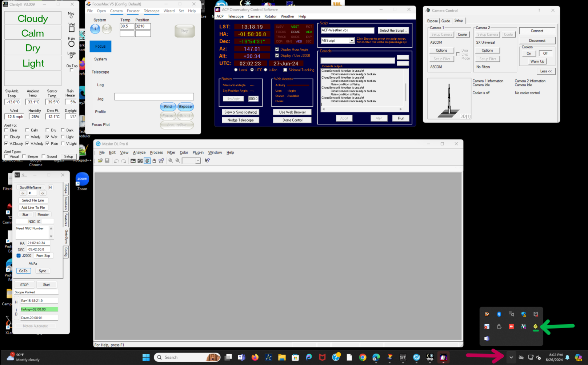Screen dimensions: 588x365
Task: Uncheck Display Hour Angle checkbox
Action: 277,49
